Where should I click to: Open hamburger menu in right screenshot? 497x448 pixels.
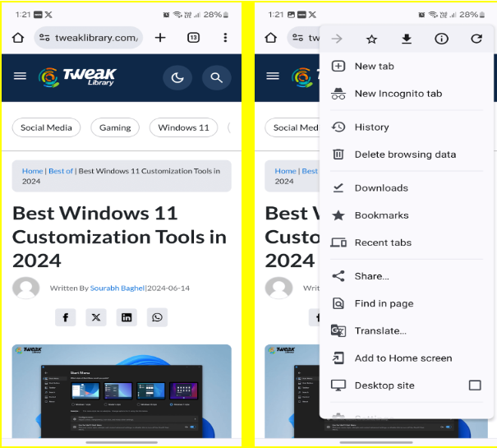pos(273,76)
